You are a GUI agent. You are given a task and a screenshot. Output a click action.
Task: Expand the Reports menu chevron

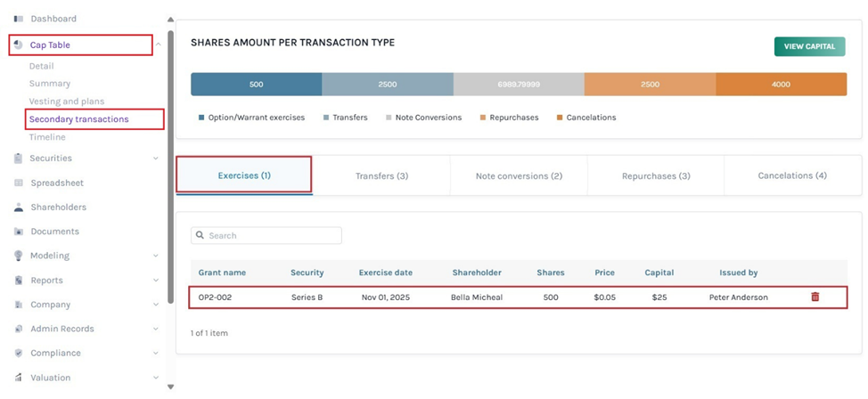[x=157, y=281]
